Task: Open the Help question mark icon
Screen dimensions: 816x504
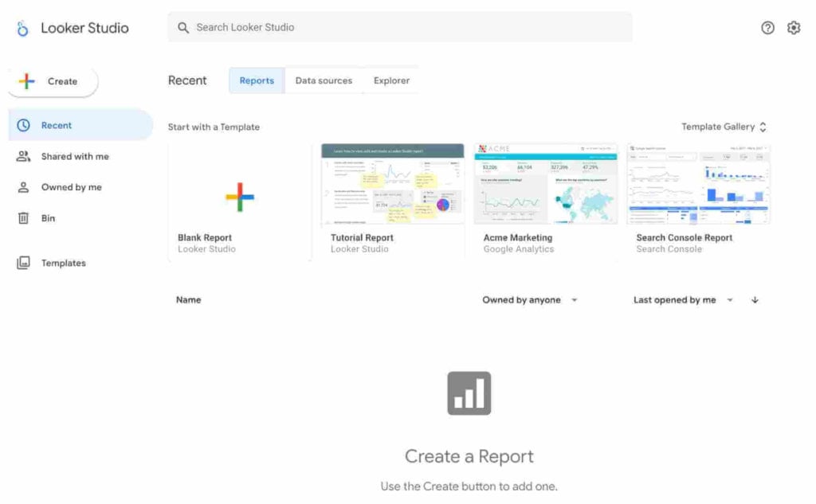Action: (767, 27)
